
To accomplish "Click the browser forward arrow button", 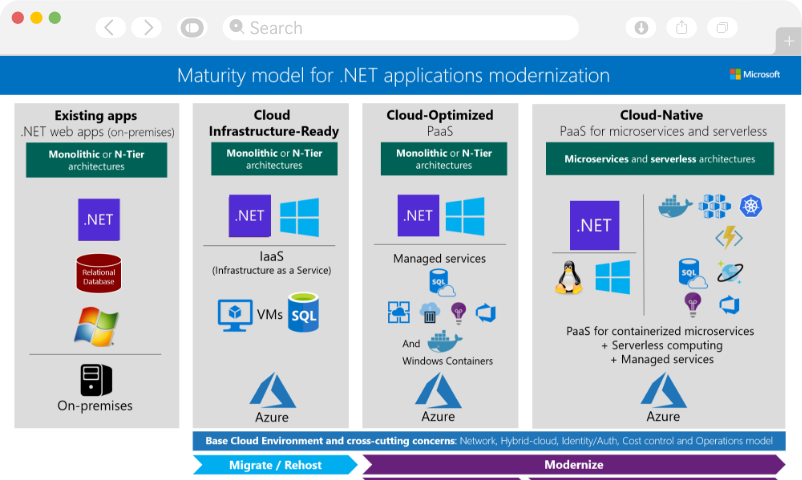I will 146,28.
